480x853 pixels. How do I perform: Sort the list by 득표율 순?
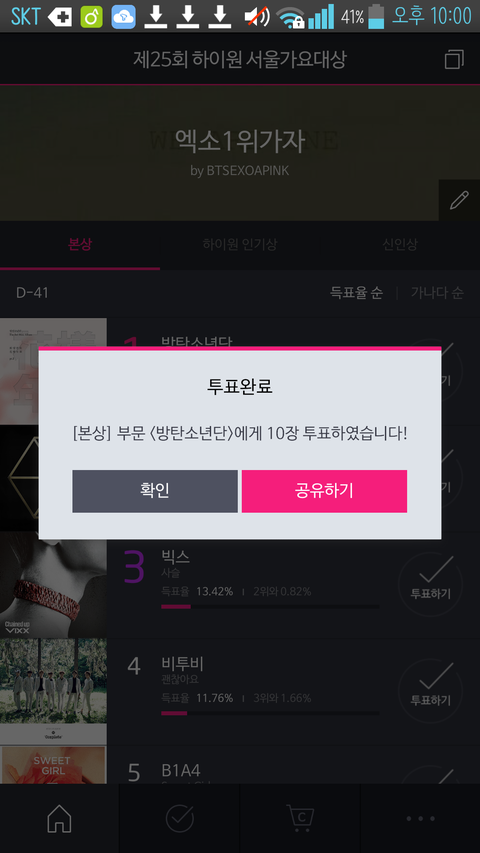(x=356, y=293)
